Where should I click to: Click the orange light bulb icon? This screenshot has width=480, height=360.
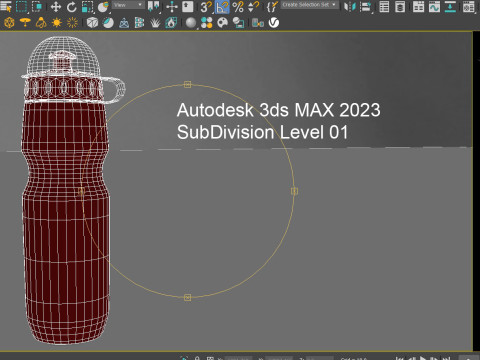point(41,23)
